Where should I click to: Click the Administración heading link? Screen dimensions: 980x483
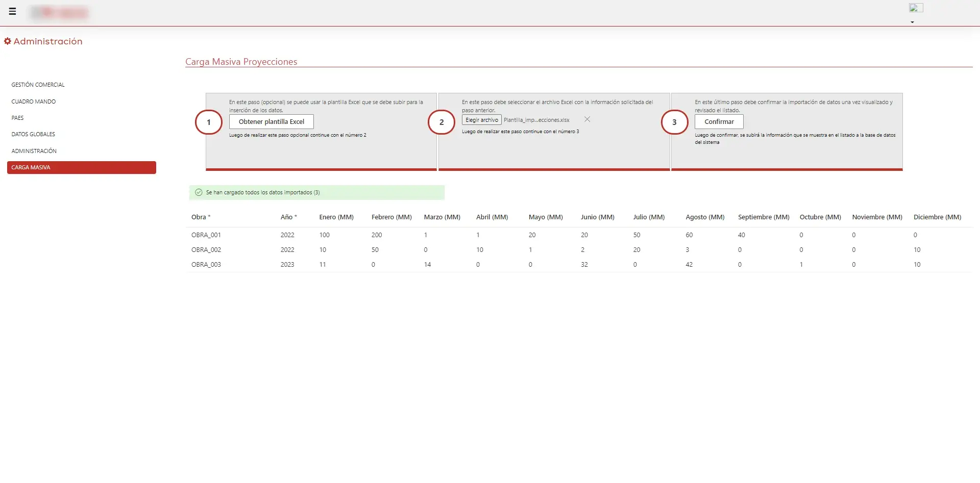pos(48,41)
